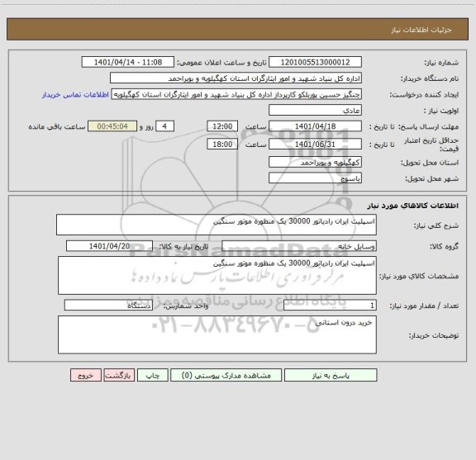Click the اطلاعات کالاهای مورد نیاز section heading
Image resolution: width=476 pixels, height=460 pixels.
point(413,206)
